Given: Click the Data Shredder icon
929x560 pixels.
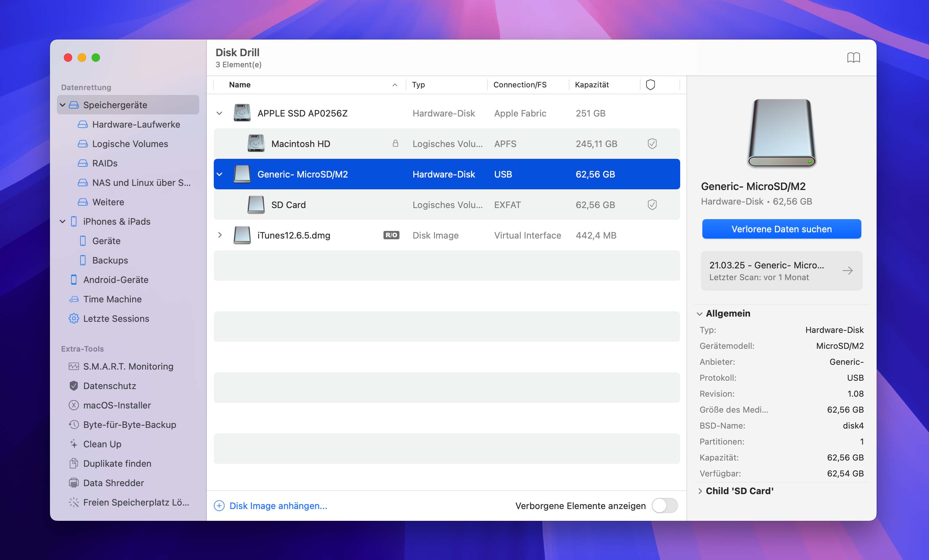Looking at the screenshot, I should click(74, 483).
